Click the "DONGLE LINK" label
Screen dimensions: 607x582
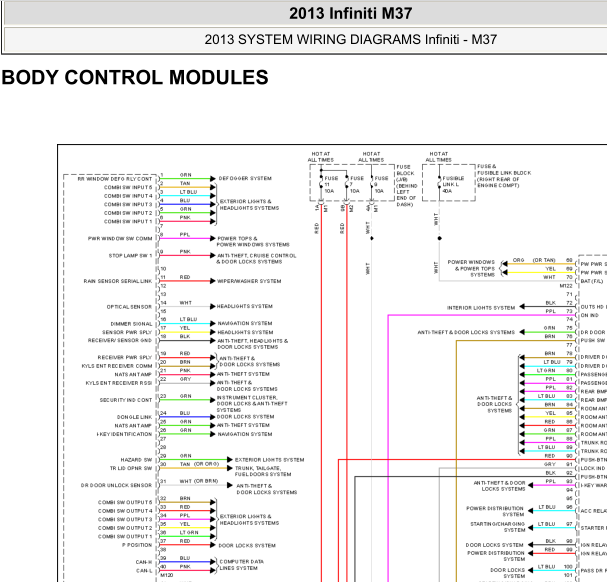coord(134,417)
